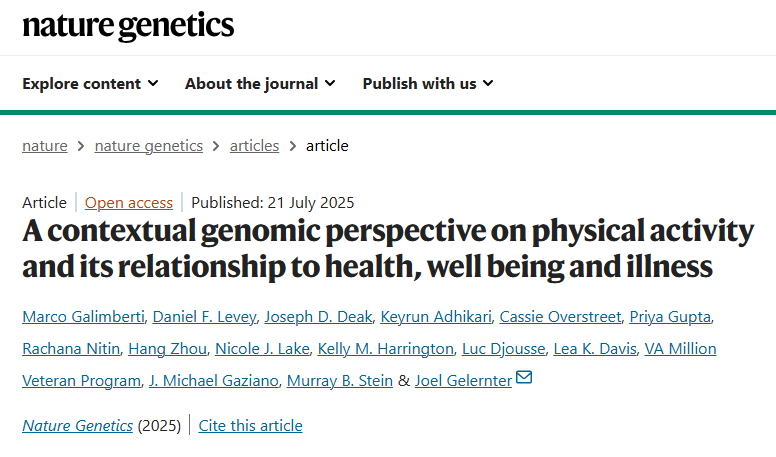Select author Joseph D. Deak

tap(318, 317)
